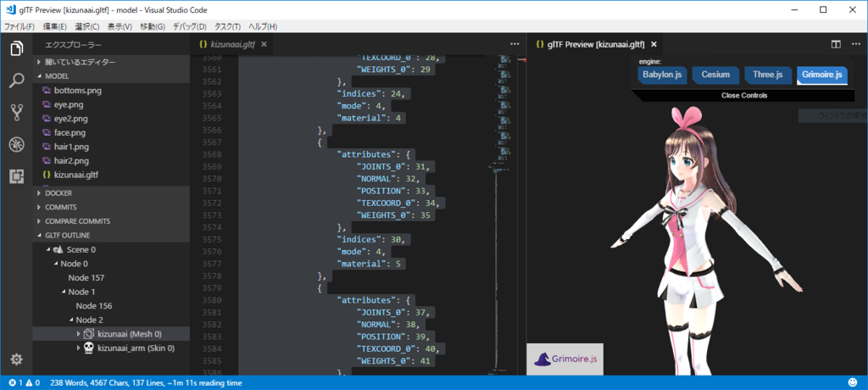The image size is (868, 390).
Task: Click the word count status bar entry
Action: (146, 383)
